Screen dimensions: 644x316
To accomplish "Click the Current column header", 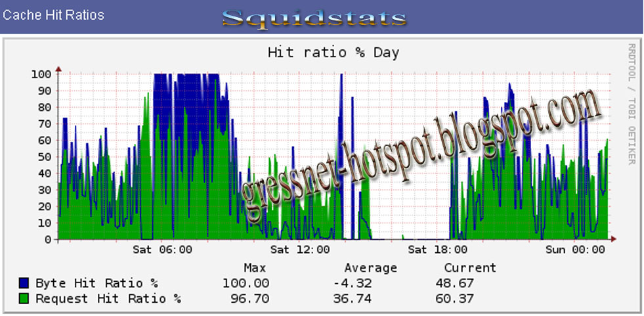I will click(470, 268).
